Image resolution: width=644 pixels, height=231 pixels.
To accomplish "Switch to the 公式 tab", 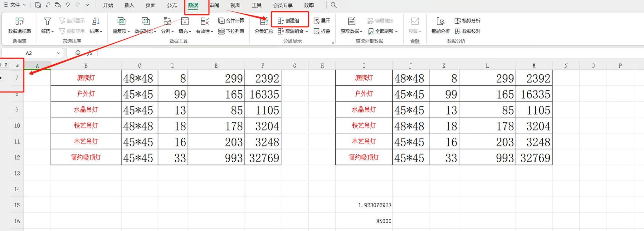I will (172, 5).
